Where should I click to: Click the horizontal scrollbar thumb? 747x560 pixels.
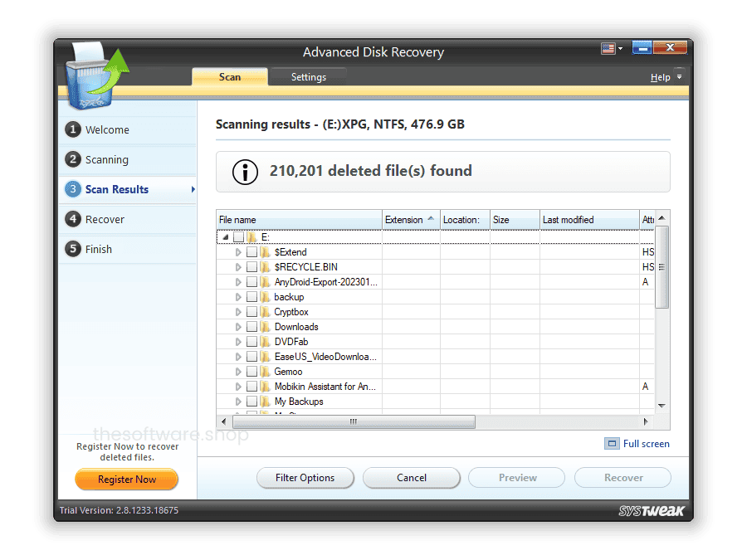click(x=354, y=421)
